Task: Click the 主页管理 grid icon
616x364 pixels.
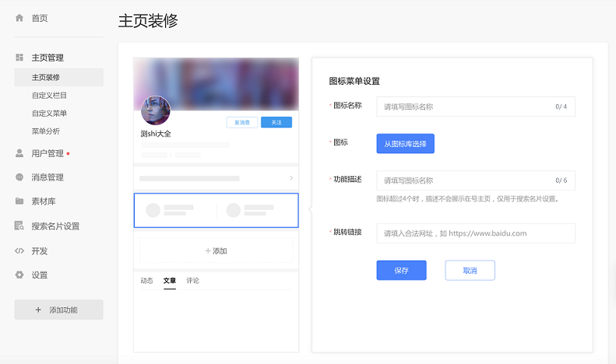Action: 19,58
